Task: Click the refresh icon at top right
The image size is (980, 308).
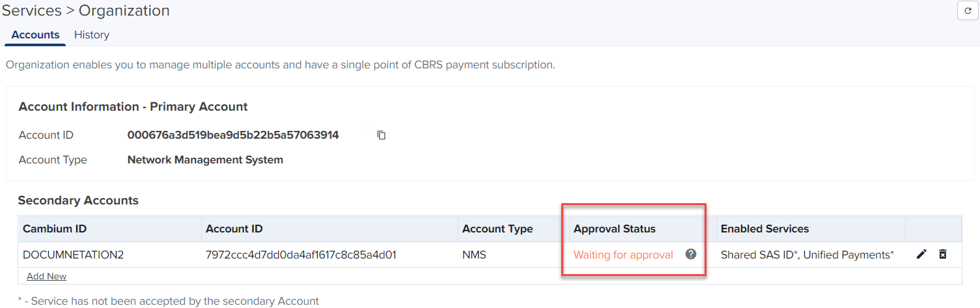Action: click(x=968, y=11)
